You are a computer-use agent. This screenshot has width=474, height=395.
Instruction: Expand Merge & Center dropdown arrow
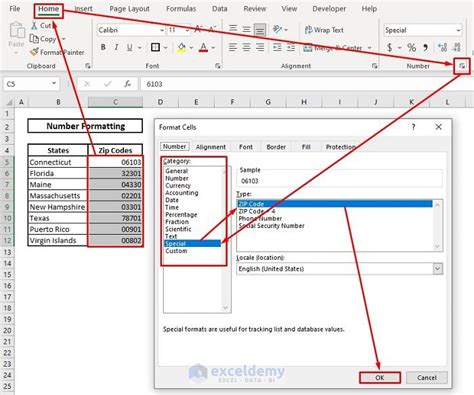pos(369,48)
